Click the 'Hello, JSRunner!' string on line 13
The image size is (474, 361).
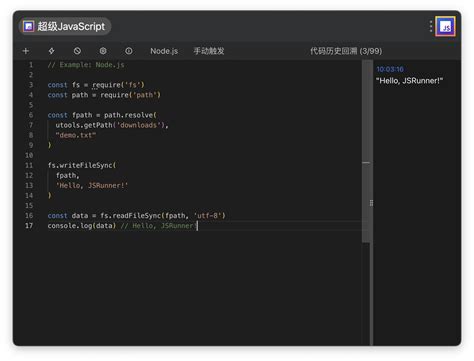[92, 185]
